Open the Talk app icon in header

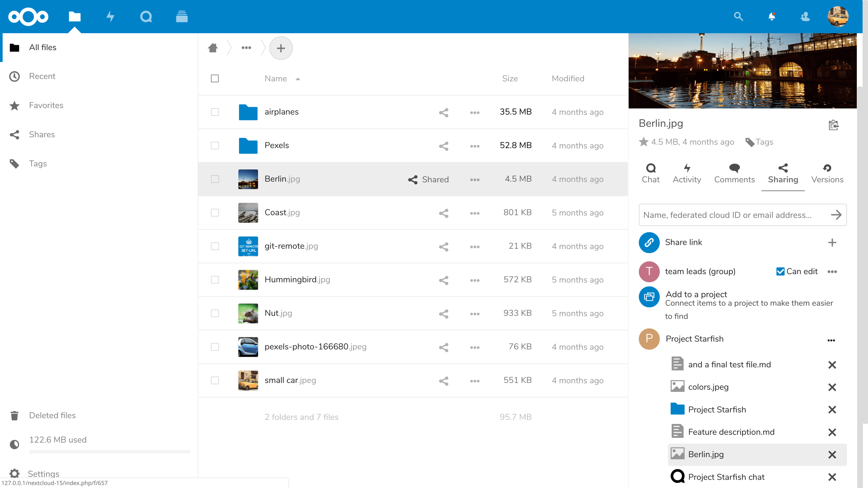tap(146, 16)
